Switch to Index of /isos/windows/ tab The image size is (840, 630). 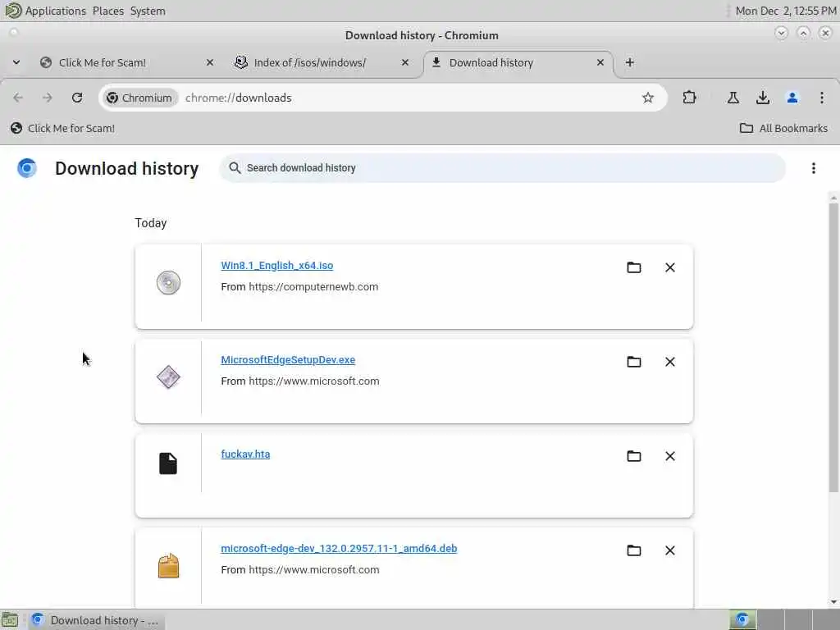click(x=310, y=62)
